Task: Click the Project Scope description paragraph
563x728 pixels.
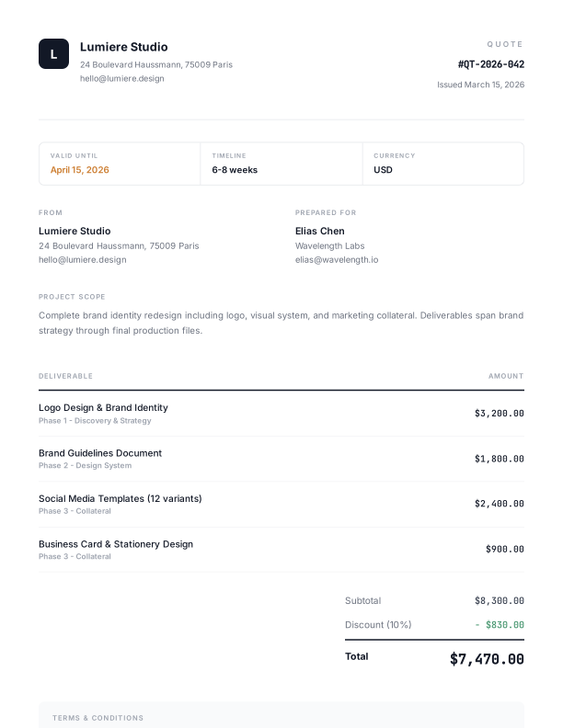Action: tap(281, 323)
